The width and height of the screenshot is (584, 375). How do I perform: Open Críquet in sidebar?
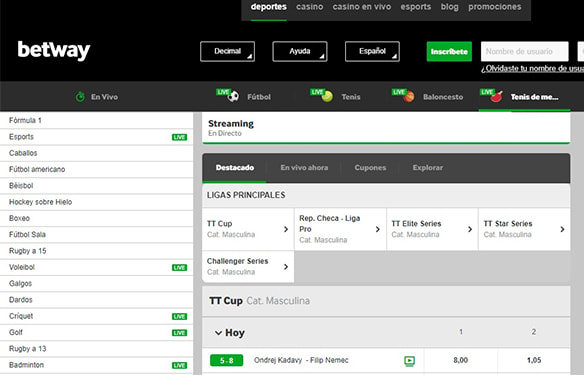(x=96, y=316)
